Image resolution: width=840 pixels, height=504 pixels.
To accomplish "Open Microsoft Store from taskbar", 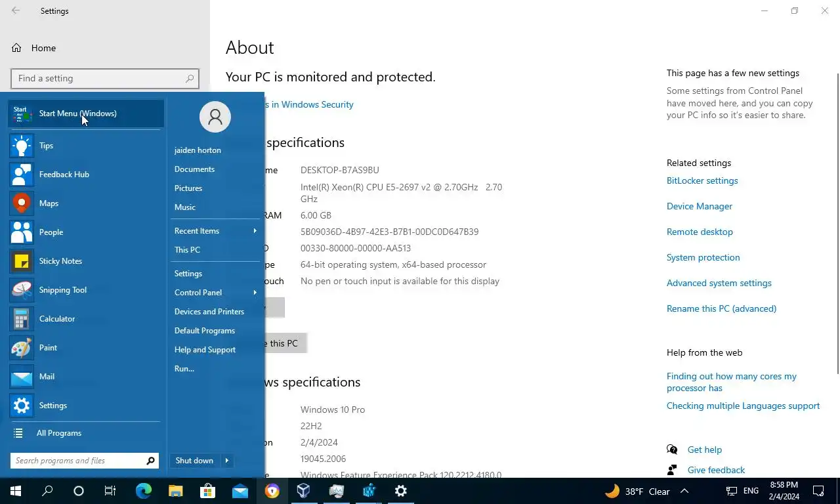I will 207,491.
